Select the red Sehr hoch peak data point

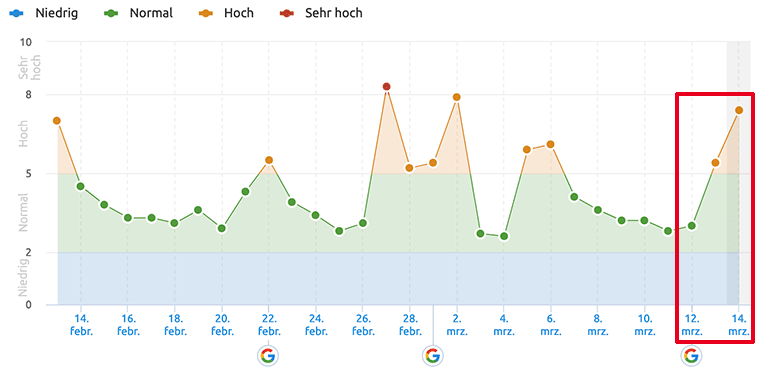tap(386, 87)
